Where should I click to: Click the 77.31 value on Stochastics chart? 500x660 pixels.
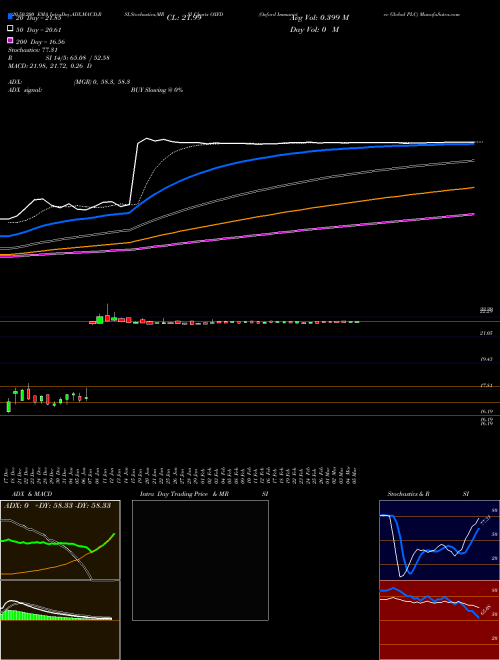[x=485, y=520]
